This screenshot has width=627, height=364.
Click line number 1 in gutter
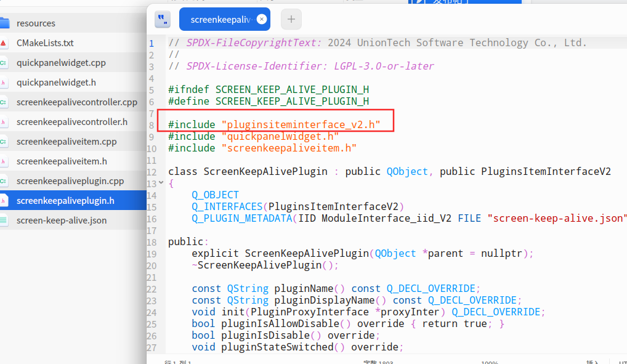152,43
